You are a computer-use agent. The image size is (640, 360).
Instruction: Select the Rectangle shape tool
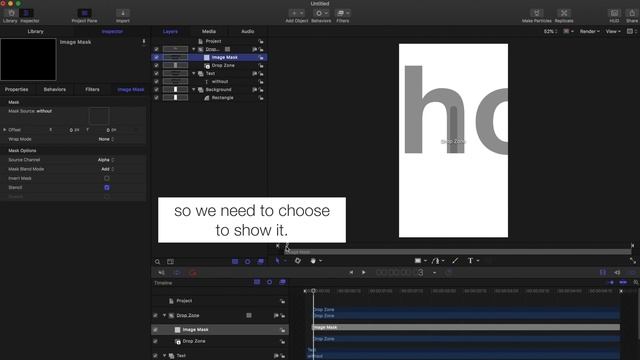(418, 261)
